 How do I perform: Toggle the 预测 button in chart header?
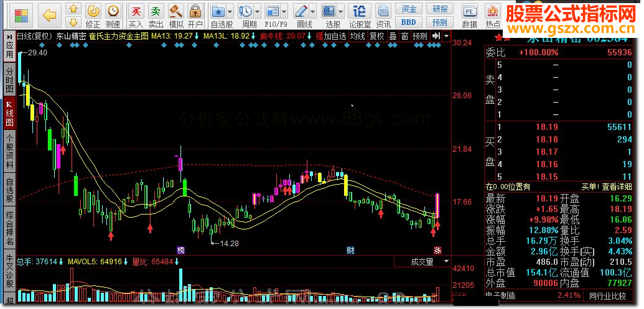(x=420, y=35)
